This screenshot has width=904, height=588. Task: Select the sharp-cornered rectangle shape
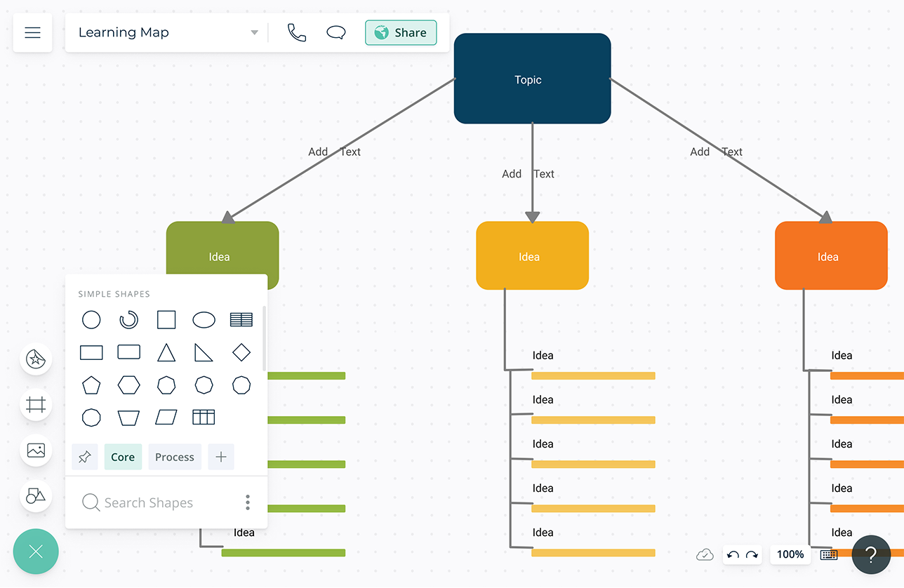(x=91, y=352)
